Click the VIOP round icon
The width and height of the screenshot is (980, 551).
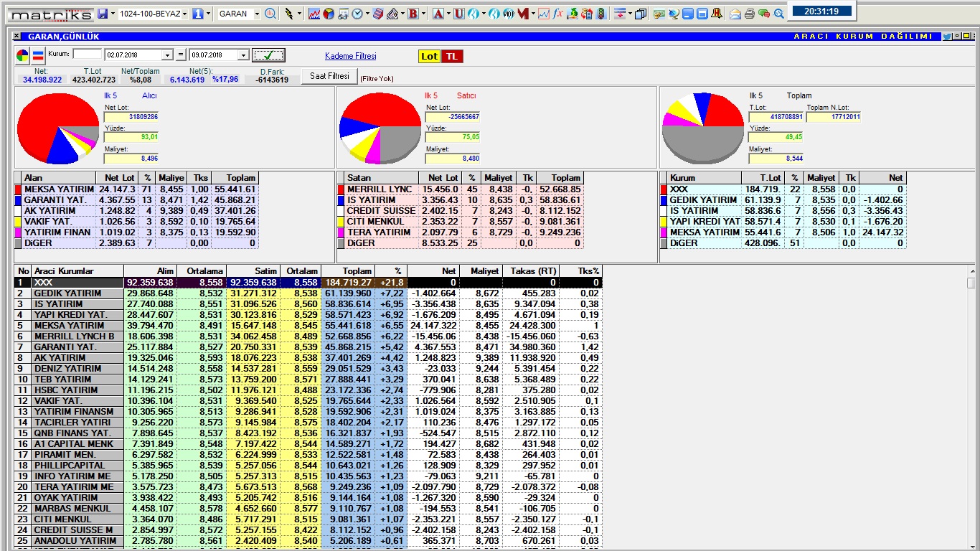click(509, 14)
